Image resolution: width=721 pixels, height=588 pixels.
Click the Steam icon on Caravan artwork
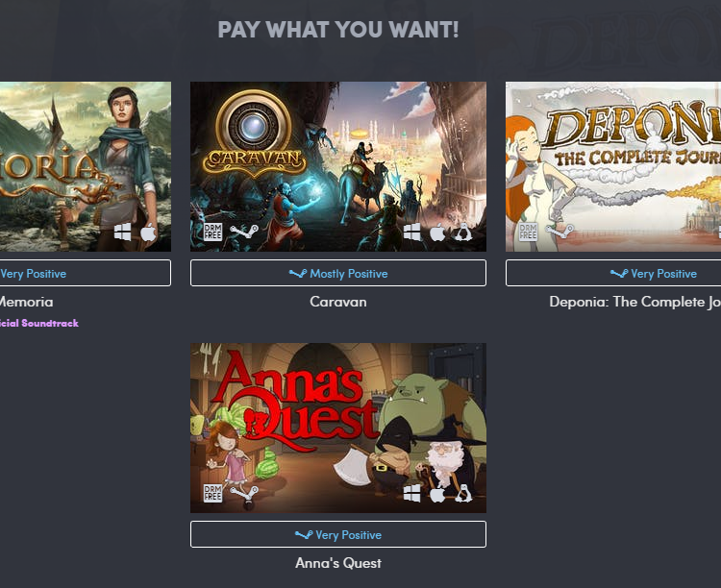tap(244, 232)
